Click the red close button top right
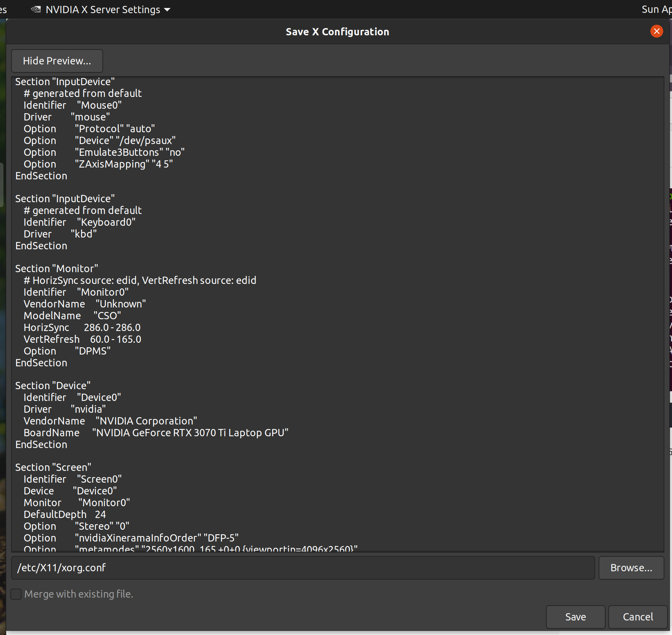The height and width of the screenshot is (635, 672). 656,31
